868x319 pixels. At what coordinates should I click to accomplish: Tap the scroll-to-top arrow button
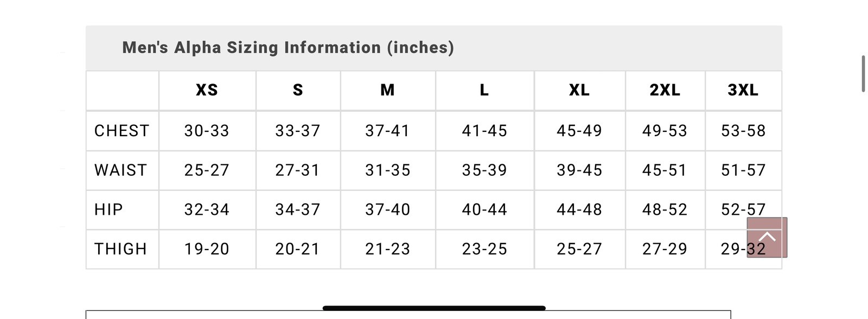click(767, 238)
